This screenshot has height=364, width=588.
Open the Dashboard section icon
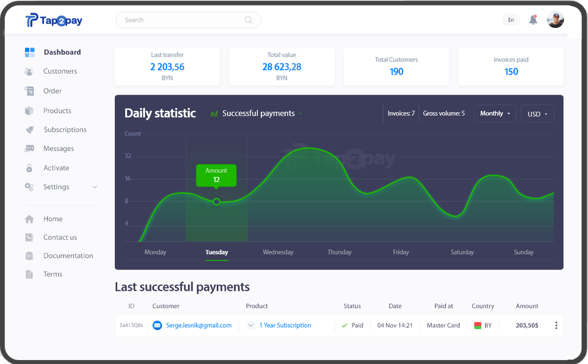(29, 52)
